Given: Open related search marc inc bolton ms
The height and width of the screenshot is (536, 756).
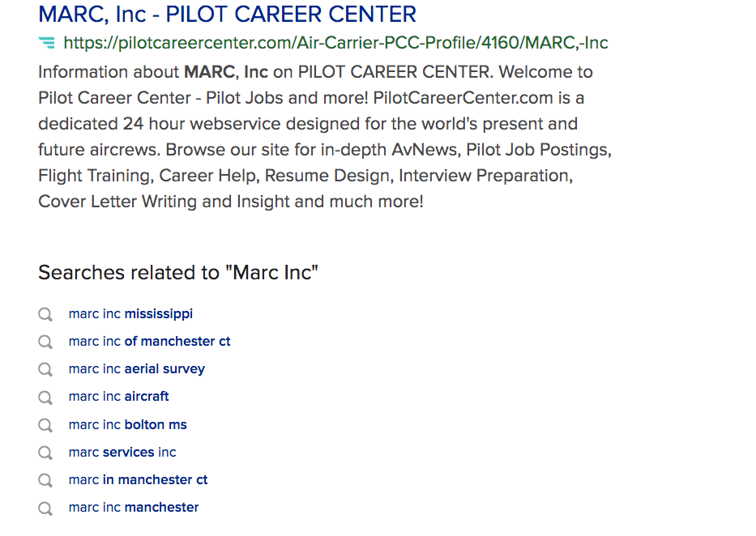Looking at the screenshot, I should click(x=128, y=425).
